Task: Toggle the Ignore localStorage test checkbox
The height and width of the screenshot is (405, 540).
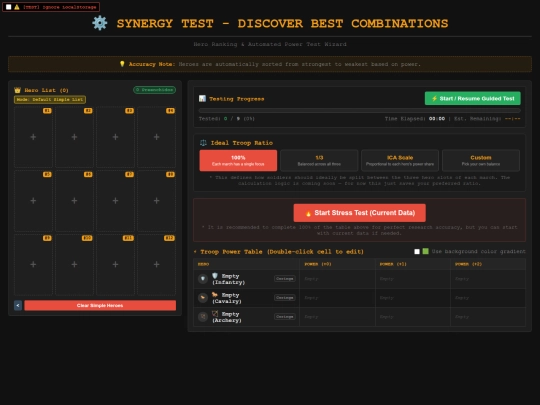Action: click(x=9, y=7)
